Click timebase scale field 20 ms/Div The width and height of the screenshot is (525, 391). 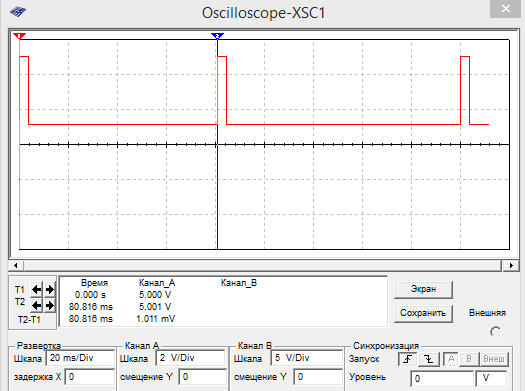point(80,358)
